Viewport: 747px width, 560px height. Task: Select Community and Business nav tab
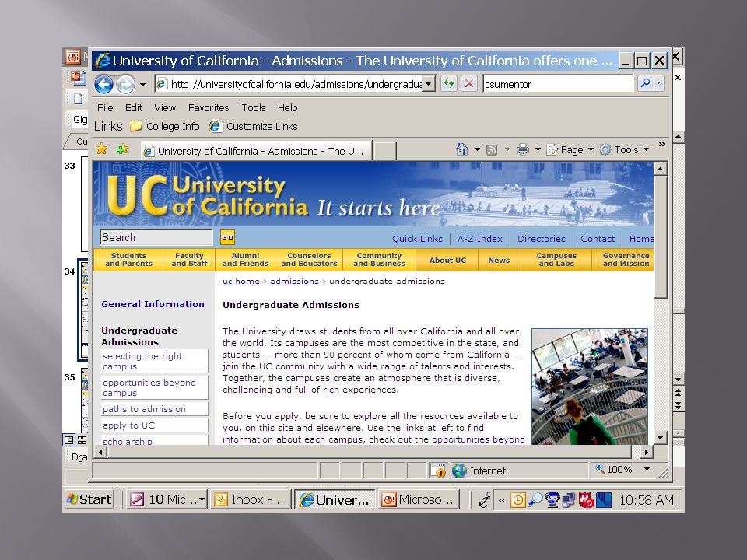(x=379, y=260)
